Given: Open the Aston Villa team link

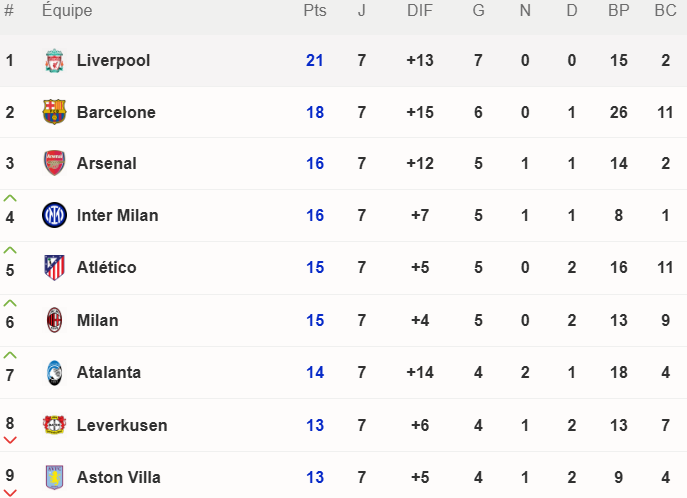Looking at the screenshot, I should pos(119,477).
